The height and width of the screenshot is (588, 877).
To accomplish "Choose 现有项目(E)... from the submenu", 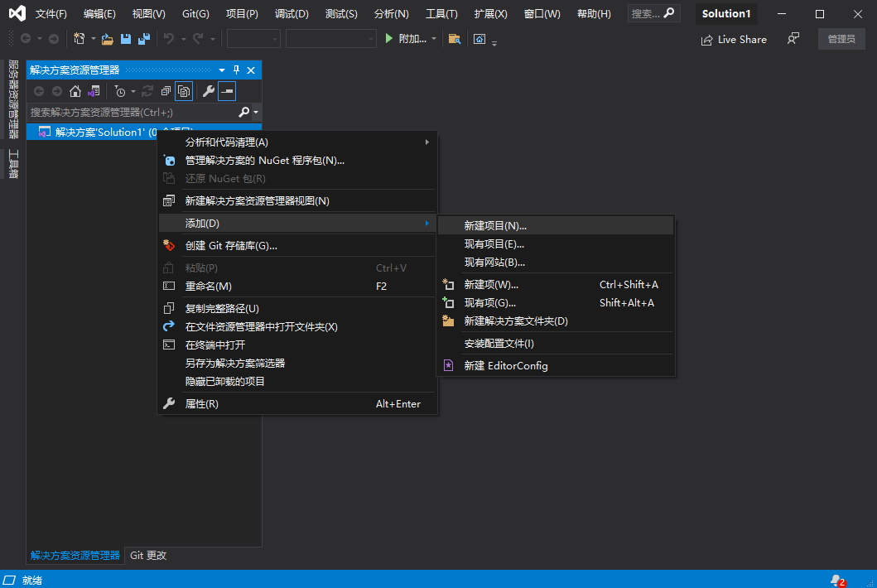I will [x=556, y=244].
